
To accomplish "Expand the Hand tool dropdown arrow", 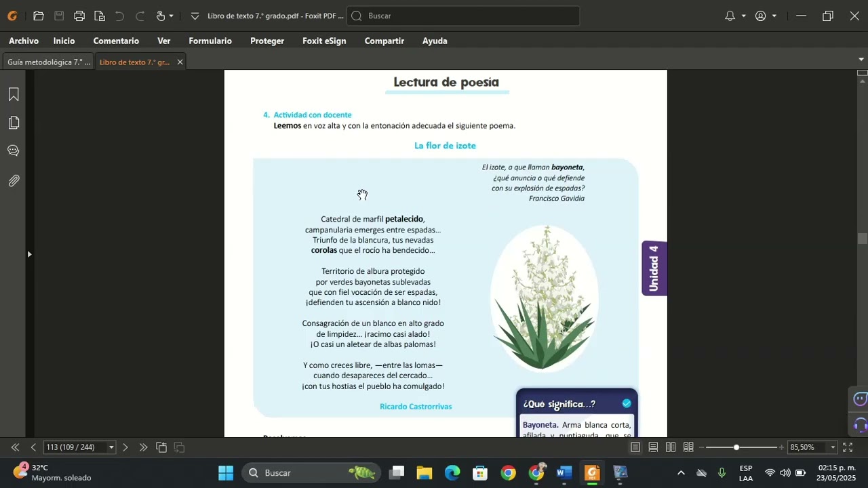I will pyautogui.click(x=171, y=16).
